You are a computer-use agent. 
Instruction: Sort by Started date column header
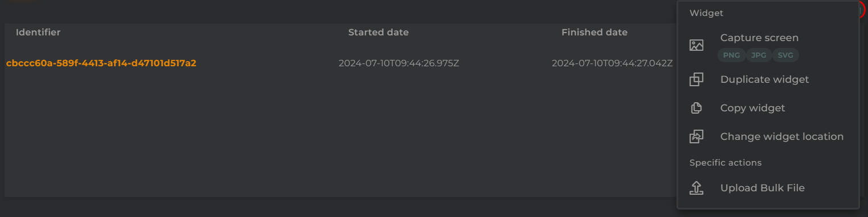378,32
